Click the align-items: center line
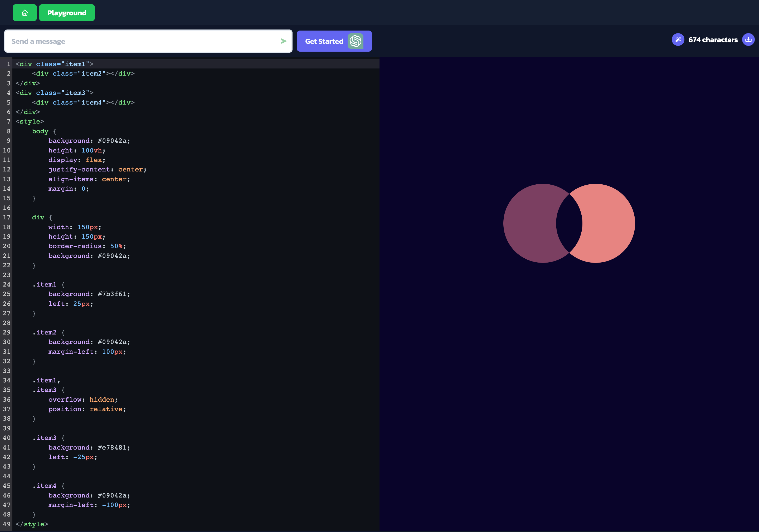The image size is (759, 532). (89, 179)
